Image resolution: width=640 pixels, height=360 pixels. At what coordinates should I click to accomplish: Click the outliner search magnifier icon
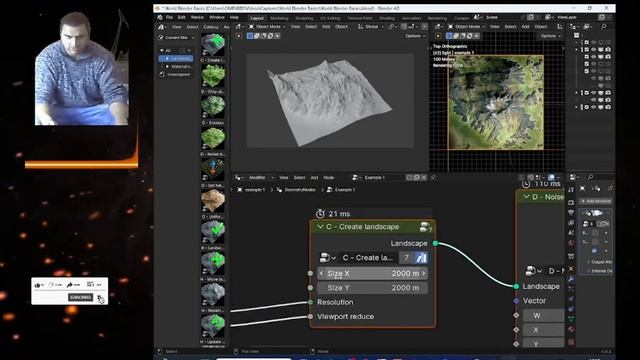pyautogui.click(x=603, y=27)
